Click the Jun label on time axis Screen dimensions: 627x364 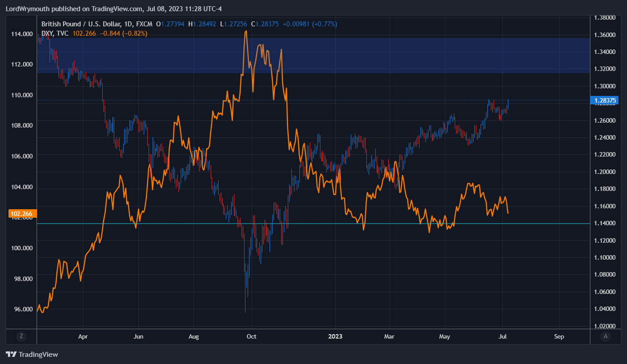[x=138, y=337]
